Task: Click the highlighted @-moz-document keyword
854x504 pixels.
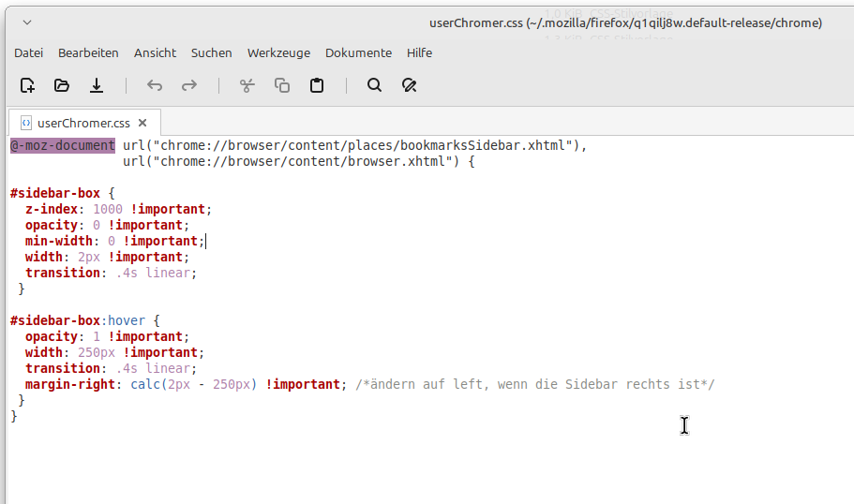Action: [63, 145]
